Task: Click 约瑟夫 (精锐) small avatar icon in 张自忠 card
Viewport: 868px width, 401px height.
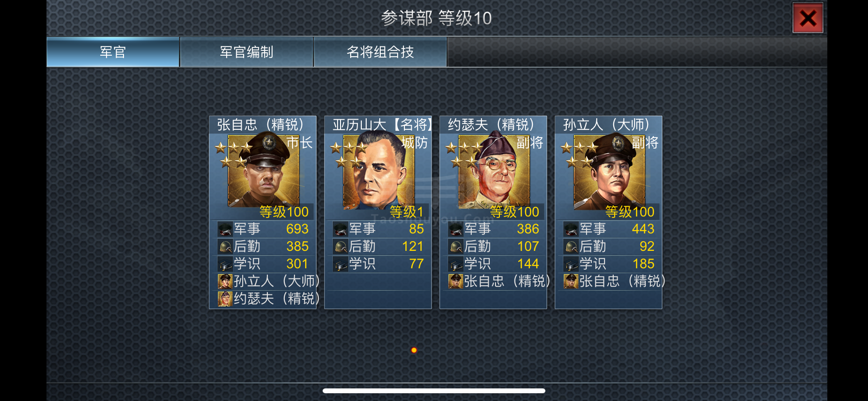Action: pyautogui.click(x=225, y=299)
